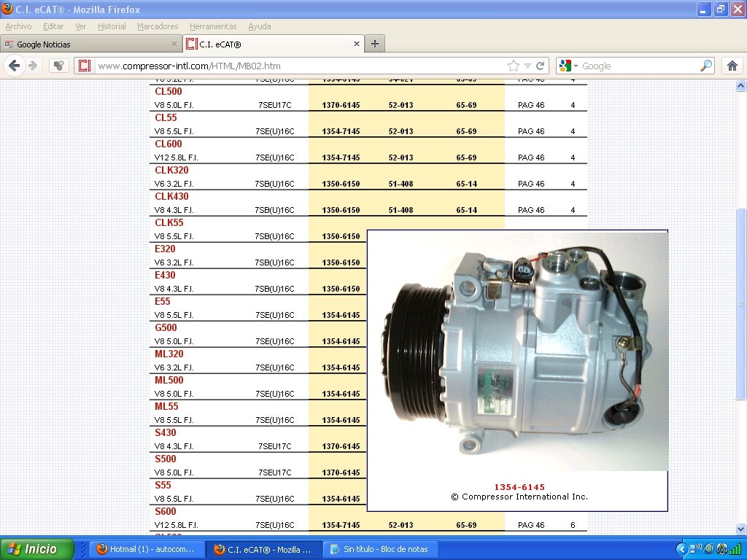Click 1370-6145 in the S500 row

pyautogui.click(x=341, y=472)
